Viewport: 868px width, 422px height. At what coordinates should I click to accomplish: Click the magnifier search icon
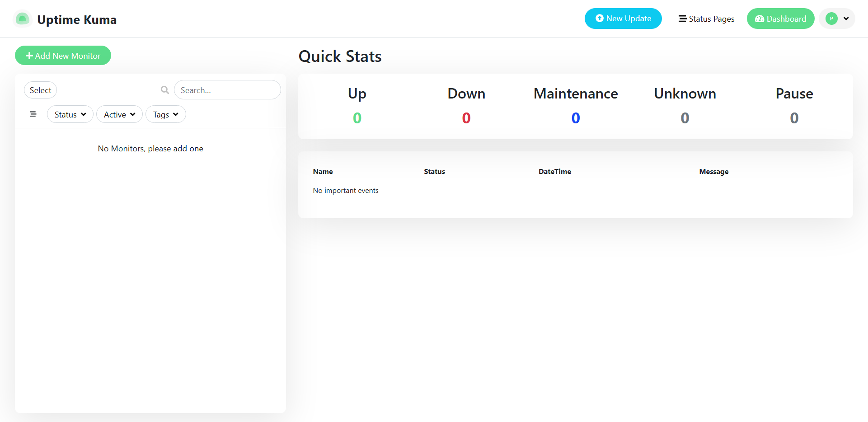165,90
